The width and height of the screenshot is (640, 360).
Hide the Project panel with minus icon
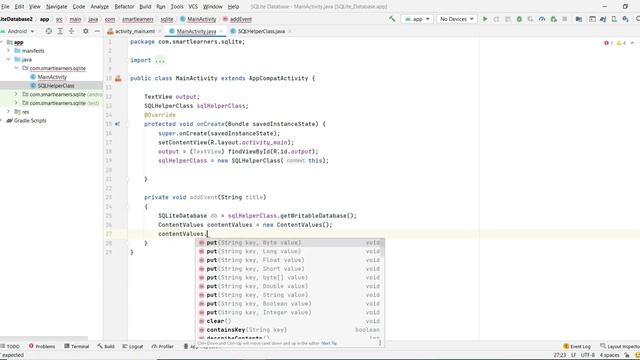tap(97, 31)
